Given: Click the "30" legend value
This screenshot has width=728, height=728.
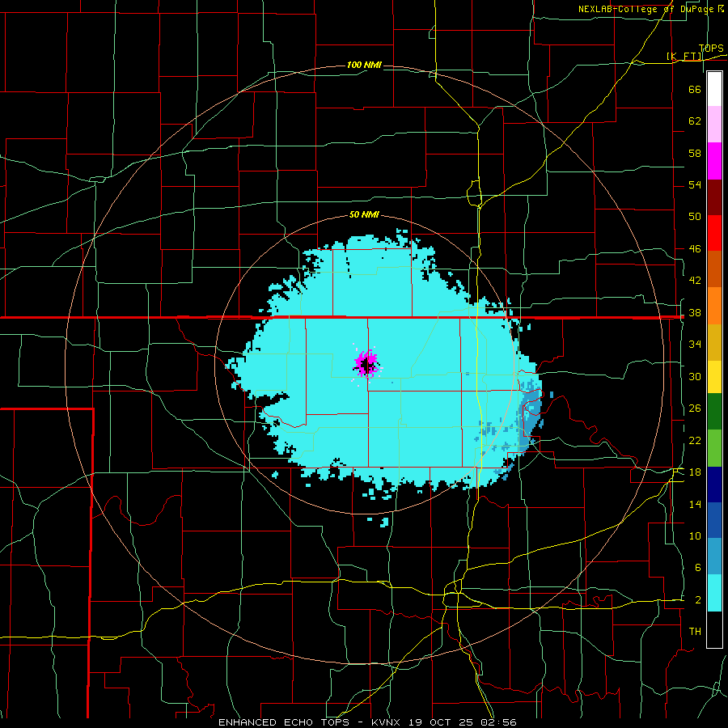Looking at the screenshot, I should [x=695, y=376].
